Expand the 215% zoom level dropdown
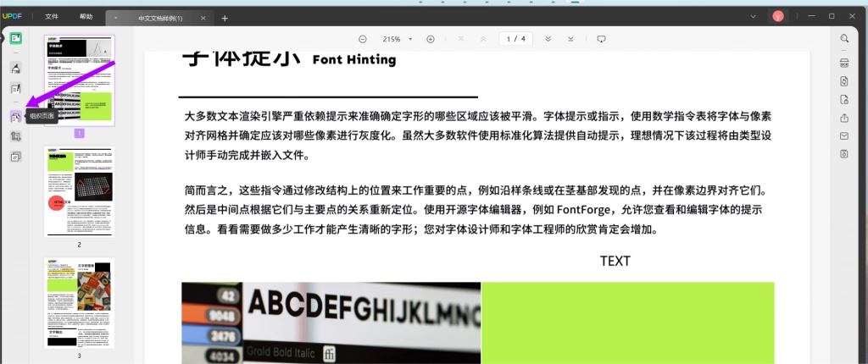The width and height of the screenshot is (868, 364). (410, 39)
